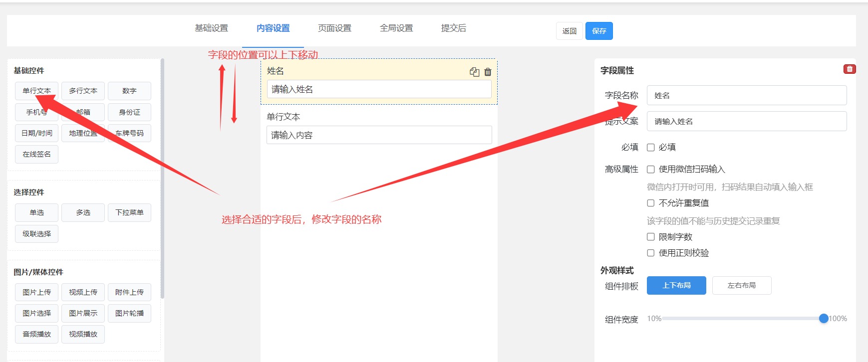
Task: Toggle the 必填 checkbox
Action: 651,148
